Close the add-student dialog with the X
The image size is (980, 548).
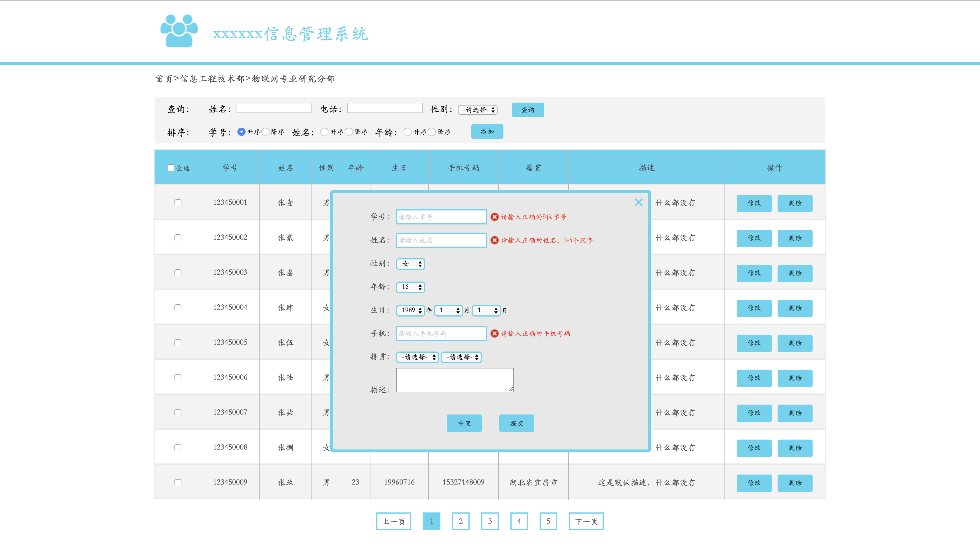pos(638,202)
